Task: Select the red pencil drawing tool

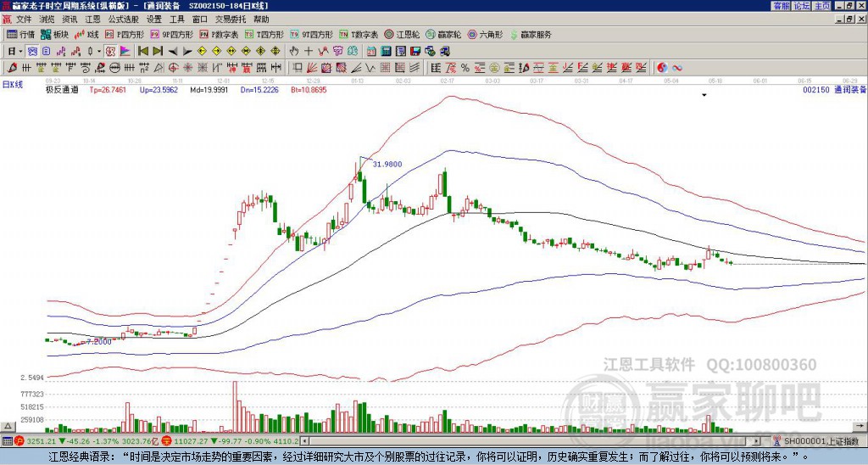Action: click(x=11, y=68)
